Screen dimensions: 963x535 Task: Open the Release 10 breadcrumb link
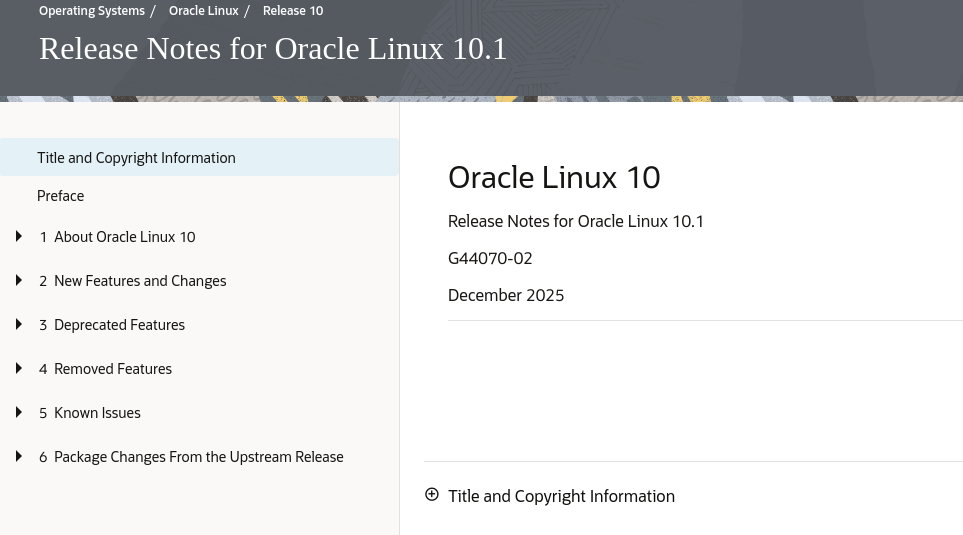coord(293,11)
